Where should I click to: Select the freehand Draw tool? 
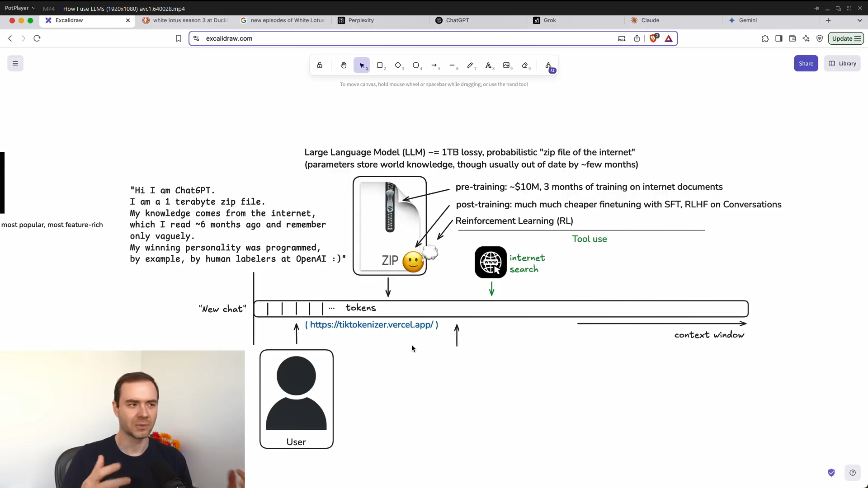point(471,65)
